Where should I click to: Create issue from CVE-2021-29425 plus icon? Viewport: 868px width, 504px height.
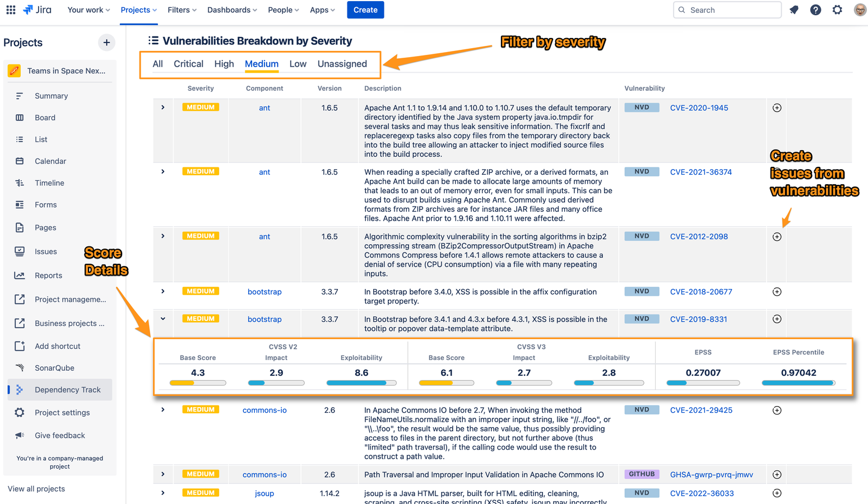coord(777,410)
